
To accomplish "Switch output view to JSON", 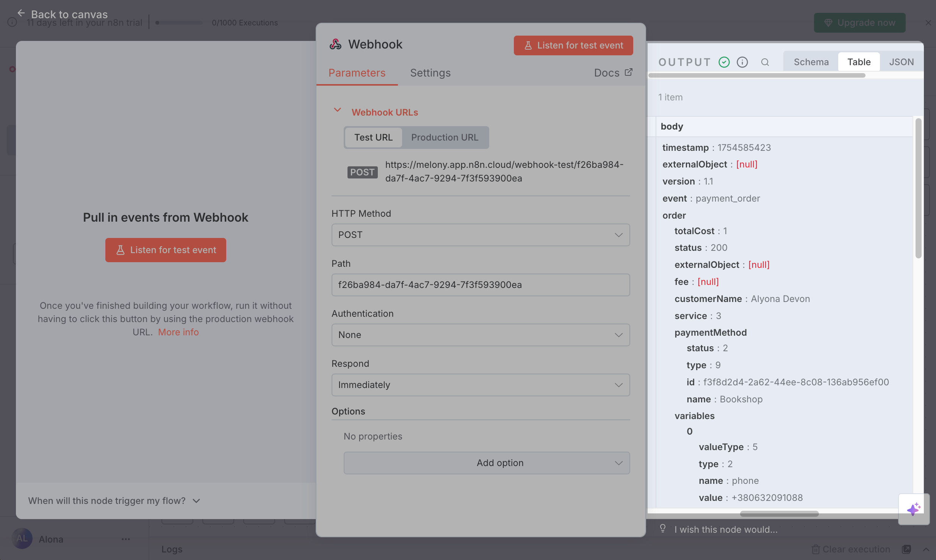I will tap(901, 62).
